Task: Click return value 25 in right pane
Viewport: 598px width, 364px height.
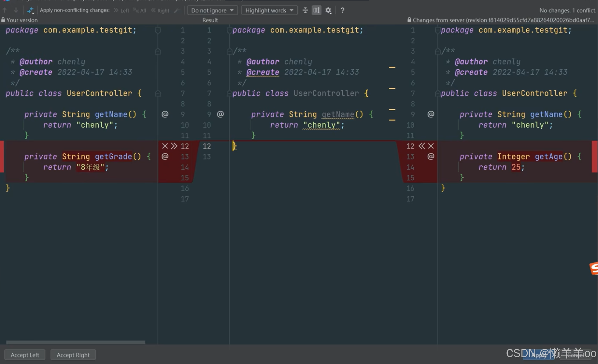Action: (x=516, y=167)
